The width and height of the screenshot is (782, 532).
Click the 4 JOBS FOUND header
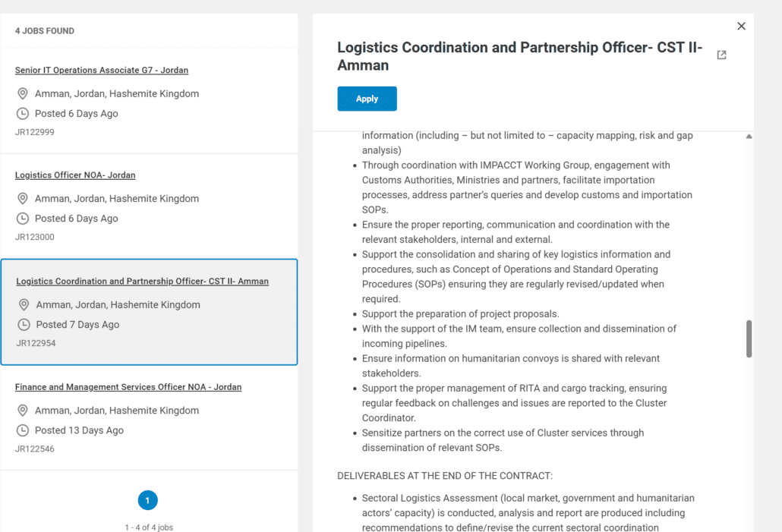44,31
